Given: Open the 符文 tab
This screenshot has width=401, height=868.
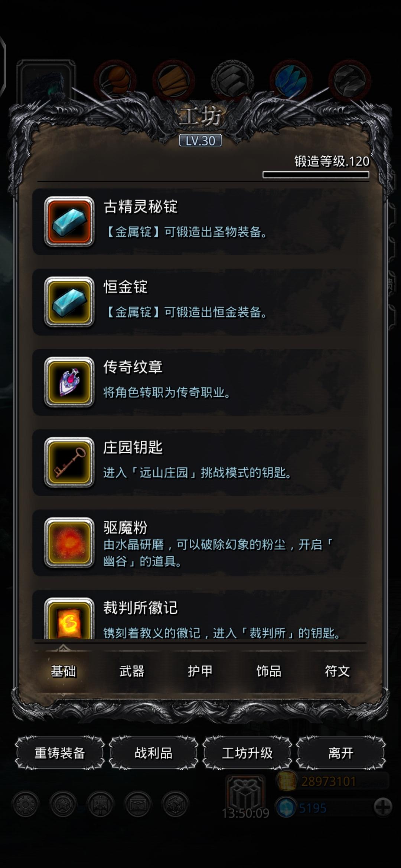Looking at the screenshot, I should pos(337,671).
